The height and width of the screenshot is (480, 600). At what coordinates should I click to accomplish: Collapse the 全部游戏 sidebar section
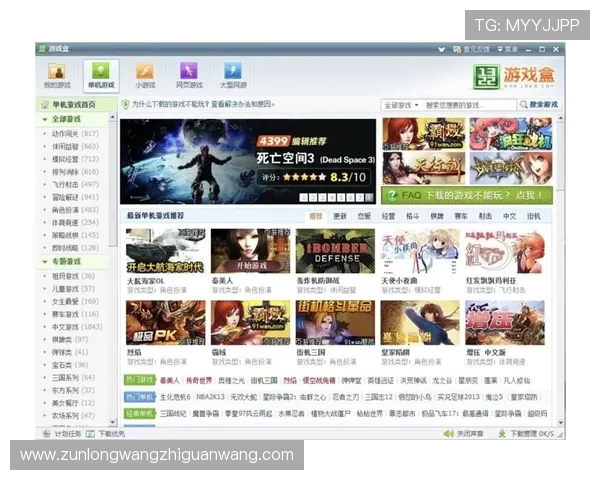(x=45, y=119)
